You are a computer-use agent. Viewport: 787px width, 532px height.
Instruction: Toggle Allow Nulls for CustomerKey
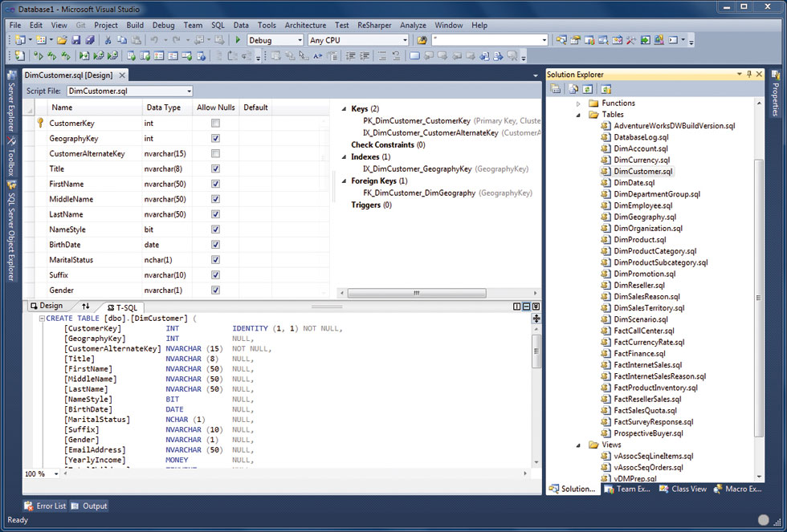[215, 124]
